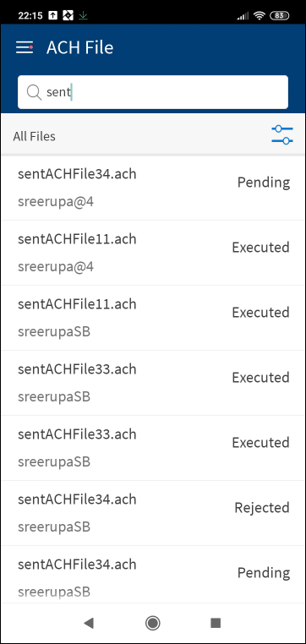Tap the 'ACH File' page title
Screen dimensions: 306x644
pyautogui.click(x=79, y=48)
